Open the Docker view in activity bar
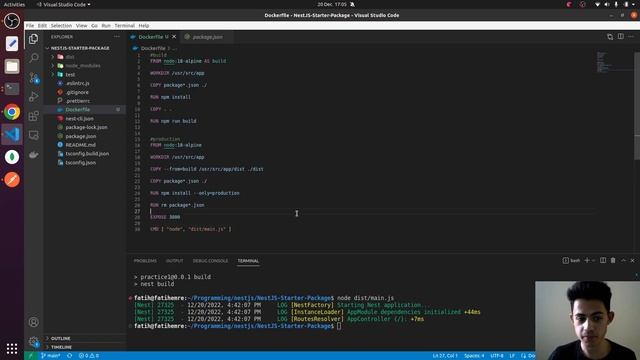 33,155
